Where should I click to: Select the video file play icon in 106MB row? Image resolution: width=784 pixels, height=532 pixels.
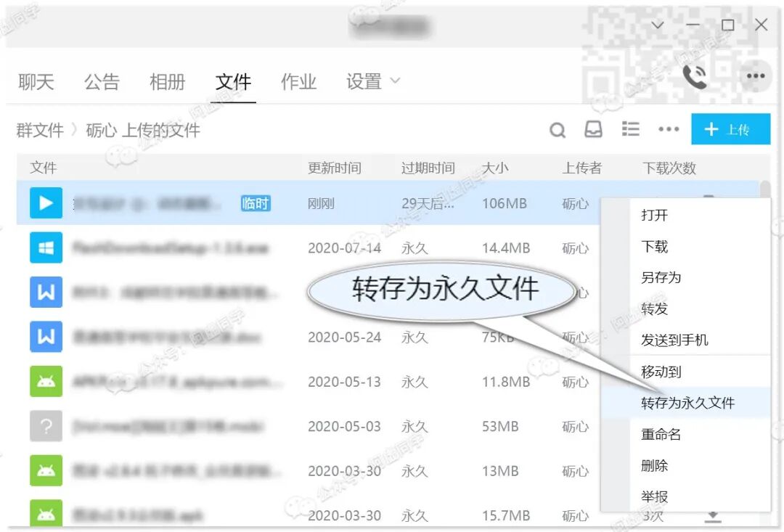[46, 203]
